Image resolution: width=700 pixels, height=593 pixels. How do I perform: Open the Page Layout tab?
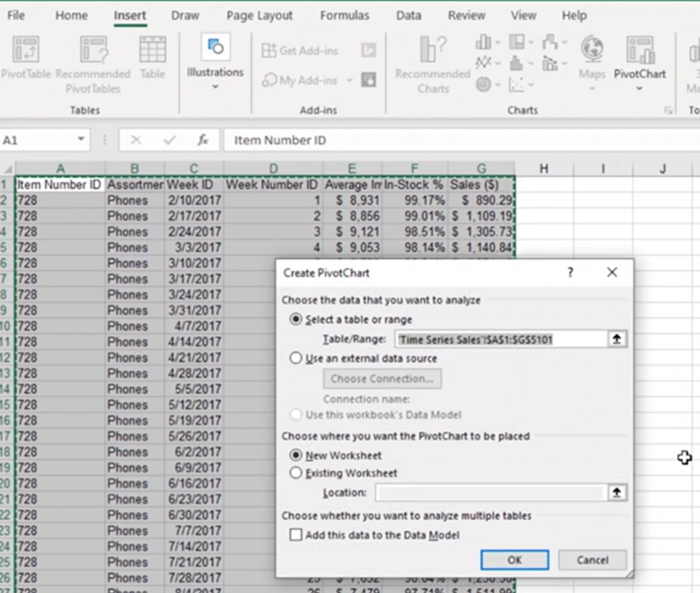click(x=259, y=15)
